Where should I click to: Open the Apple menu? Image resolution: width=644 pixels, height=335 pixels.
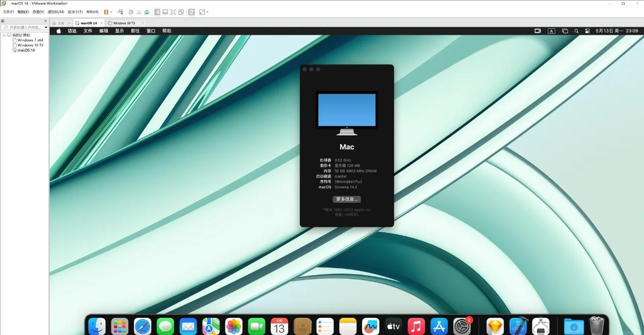[58, 31]
